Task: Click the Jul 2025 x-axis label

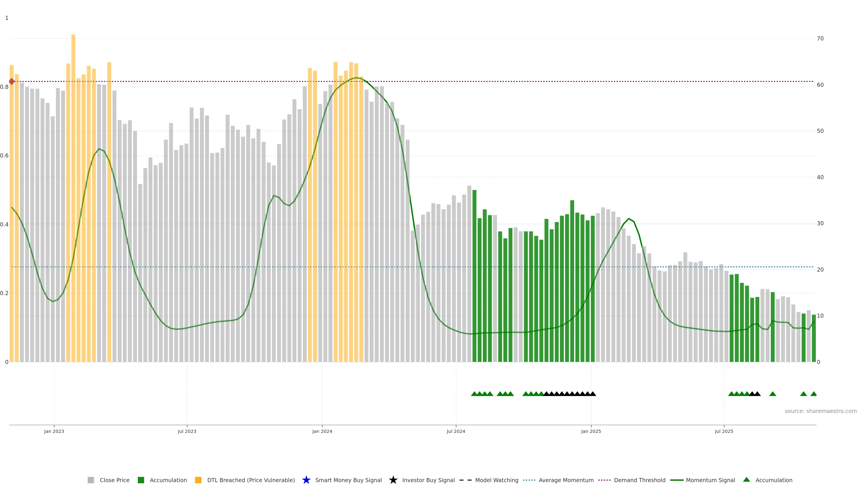Action: [724, 431]
